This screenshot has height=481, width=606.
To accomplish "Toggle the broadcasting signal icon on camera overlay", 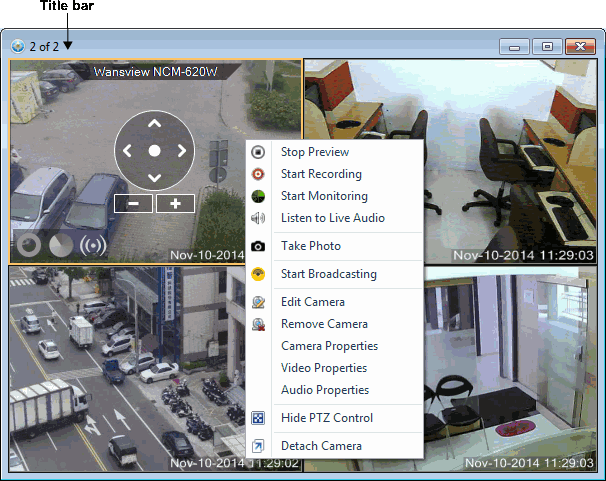I will (93, 245).
